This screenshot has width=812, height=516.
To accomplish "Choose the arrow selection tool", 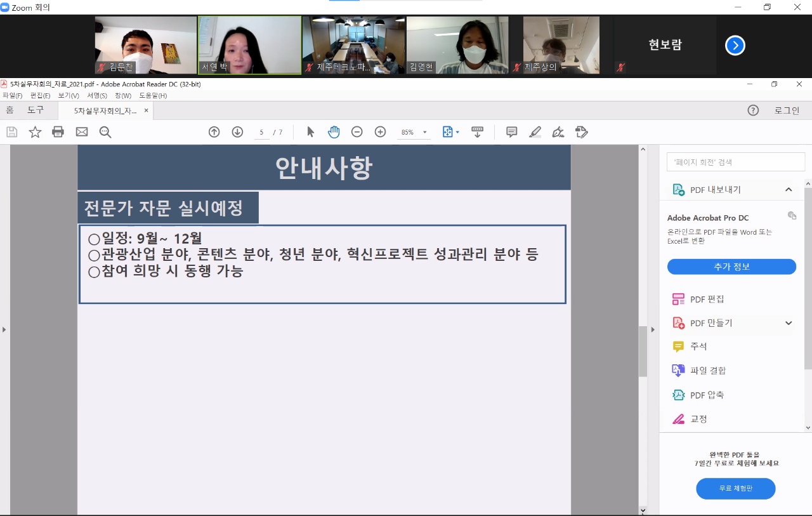I will click(x=310, y=132).
